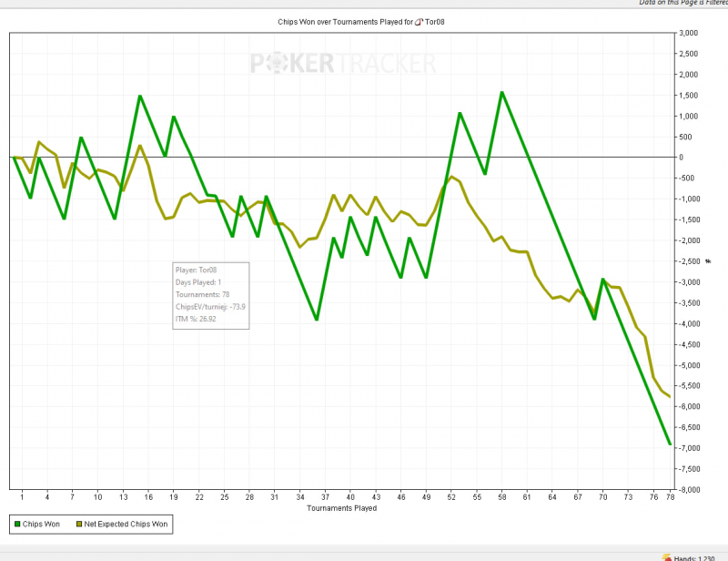Click the green Chips Won legend swatch

(17, 525)
